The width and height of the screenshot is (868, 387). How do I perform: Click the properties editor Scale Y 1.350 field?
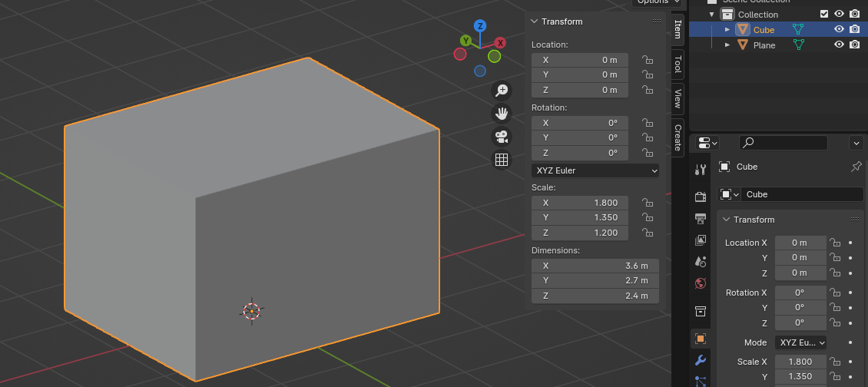(800, 376)
